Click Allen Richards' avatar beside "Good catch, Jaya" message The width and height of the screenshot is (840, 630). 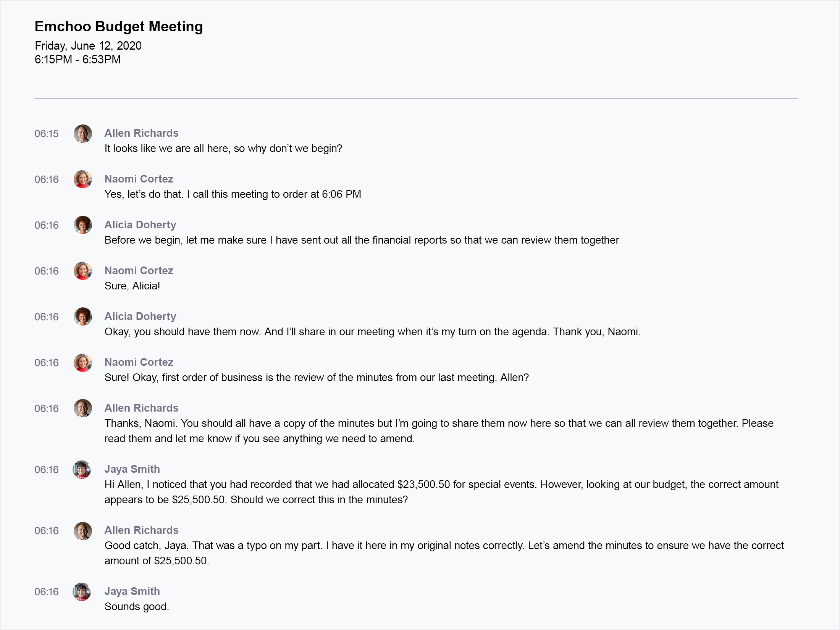82,531
